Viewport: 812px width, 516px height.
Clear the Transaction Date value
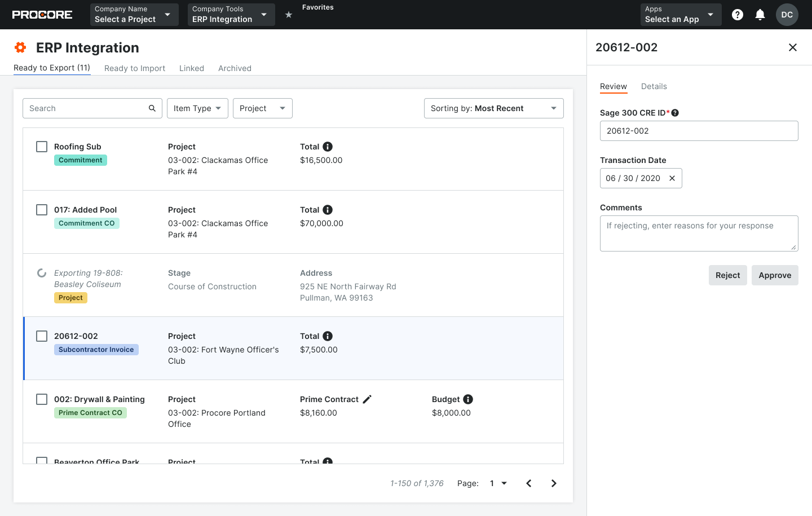pos(672,178)
